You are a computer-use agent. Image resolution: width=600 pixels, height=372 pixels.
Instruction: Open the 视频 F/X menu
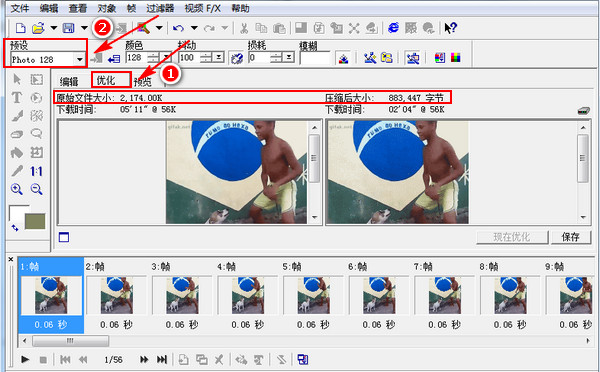click(x=202, y=8)
